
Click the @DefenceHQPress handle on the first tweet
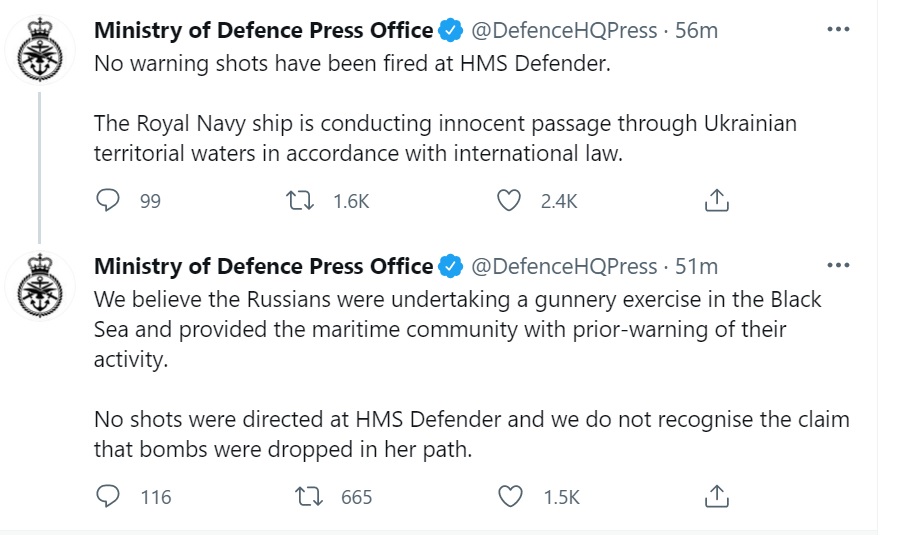pos(564,30)
